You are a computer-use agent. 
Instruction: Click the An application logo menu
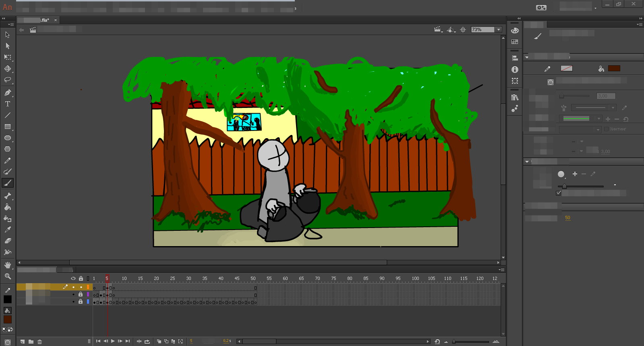pyautogui.click(x=7, y=7)
